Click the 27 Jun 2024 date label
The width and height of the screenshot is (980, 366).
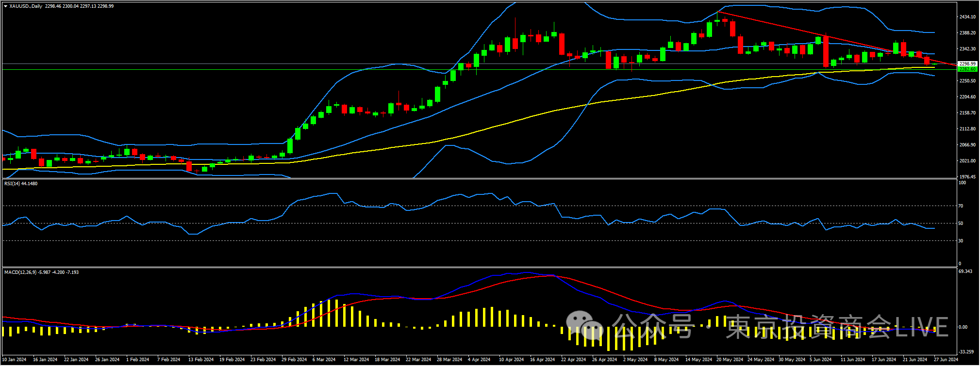click(x=946, y=360)
